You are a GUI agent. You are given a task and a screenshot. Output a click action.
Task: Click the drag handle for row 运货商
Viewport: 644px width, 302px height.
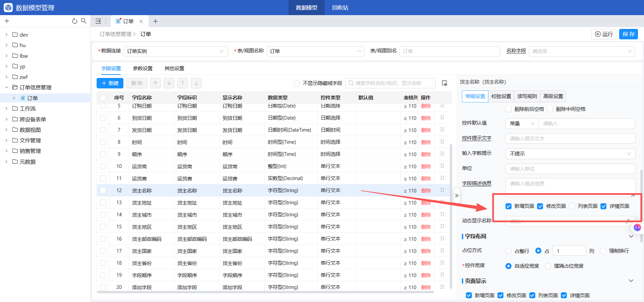[x=442, y=166]
